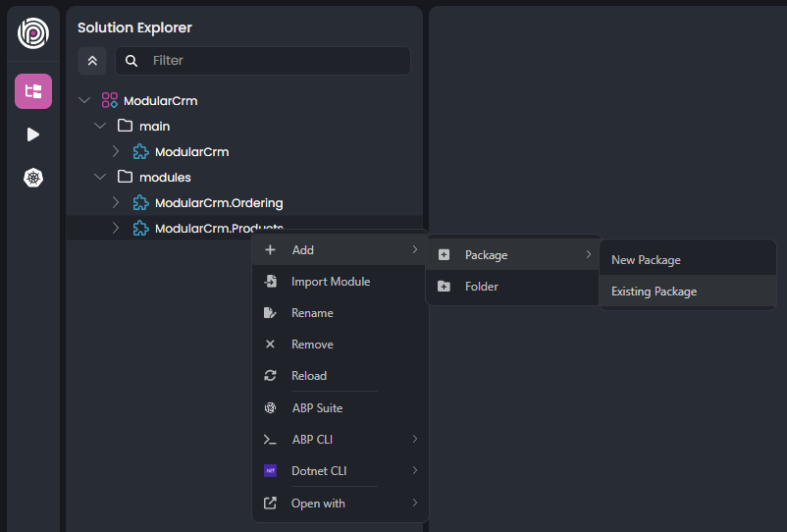This screenshot has height=532, width=787.
Task: Click the ModularCrm.Ordering puzzle icon
Action: tap(140, 203)
